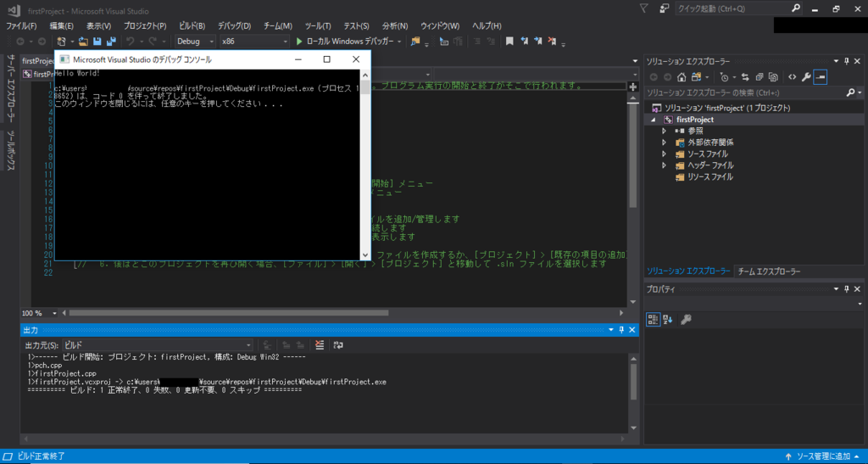Expand the ヘッダー ファイル folder
The image size is (868, 464).
665,165
